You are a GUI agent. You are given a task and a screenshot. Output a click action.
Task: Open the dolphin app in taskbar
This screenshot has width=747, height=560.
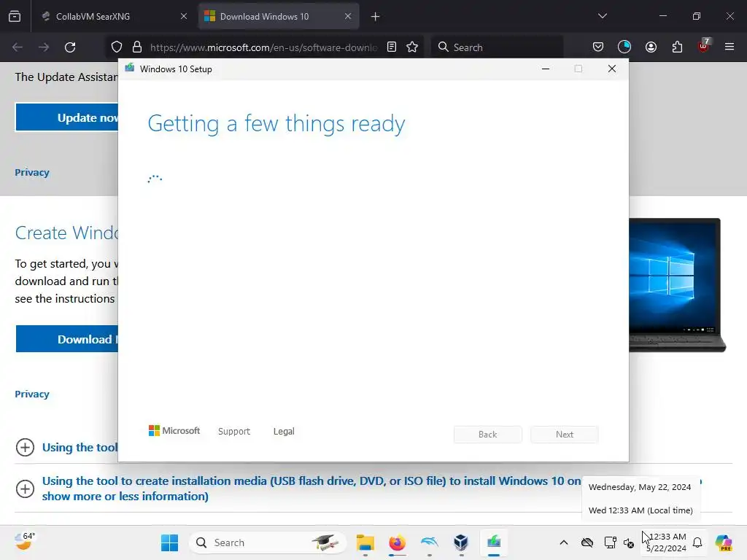tap(429, 542)
